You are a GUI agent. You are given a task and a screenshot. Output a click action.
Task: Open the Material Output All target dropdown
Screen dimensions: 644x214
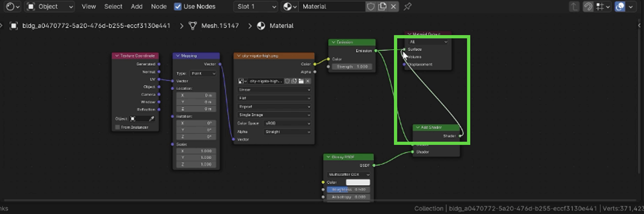pos(428,41)
